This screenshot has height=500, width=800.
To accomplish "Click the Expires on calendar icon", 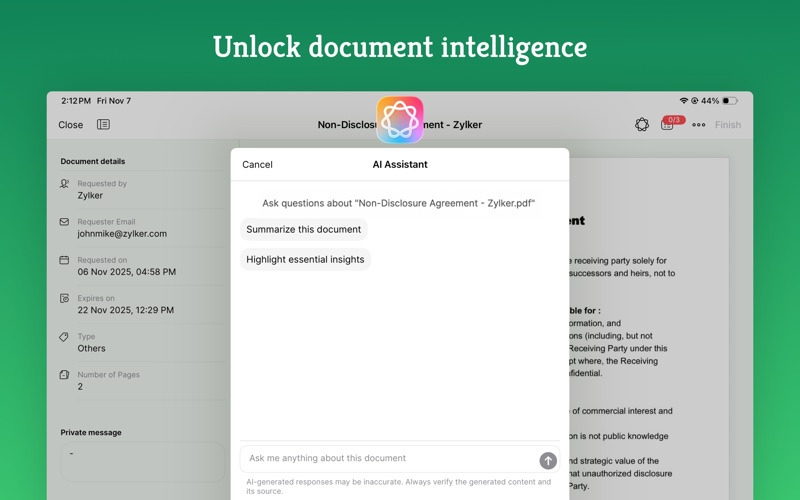I will [x=65, y=298].
